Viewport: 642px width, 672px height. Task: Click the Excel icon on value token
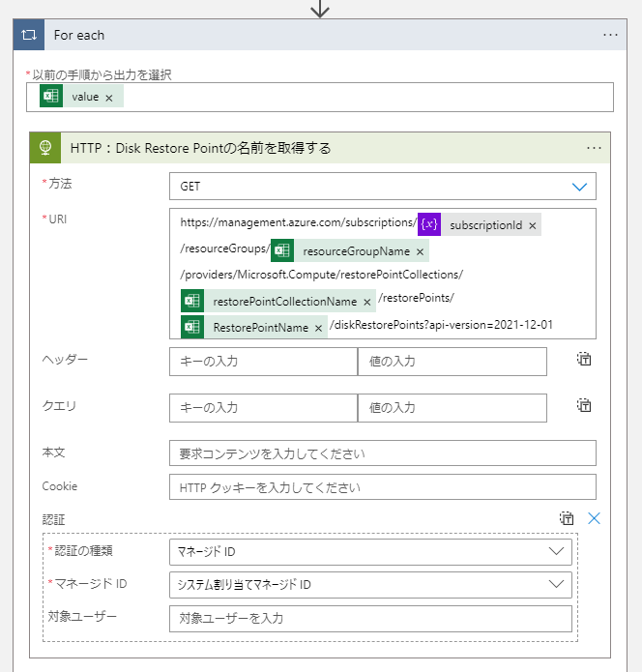[51, 96]
